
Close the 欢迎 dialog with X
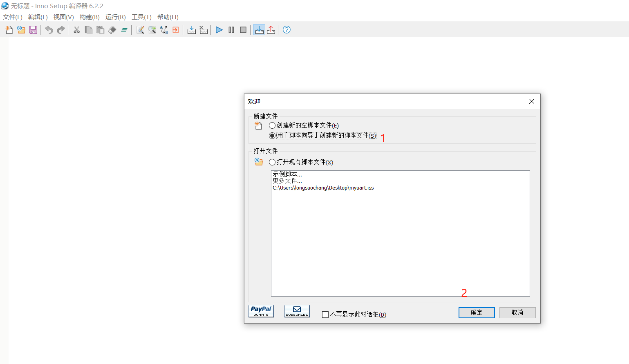(x=532, y=101)
